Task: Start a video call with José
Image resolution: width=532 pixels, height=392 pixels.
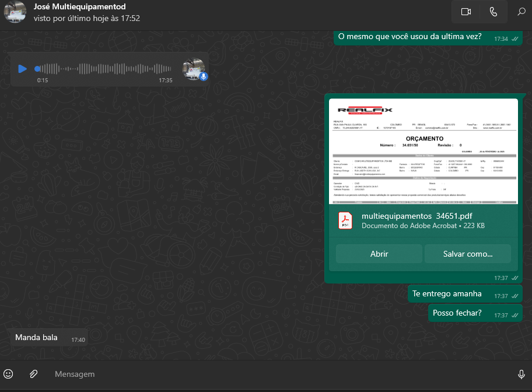Action: (466, 12)
